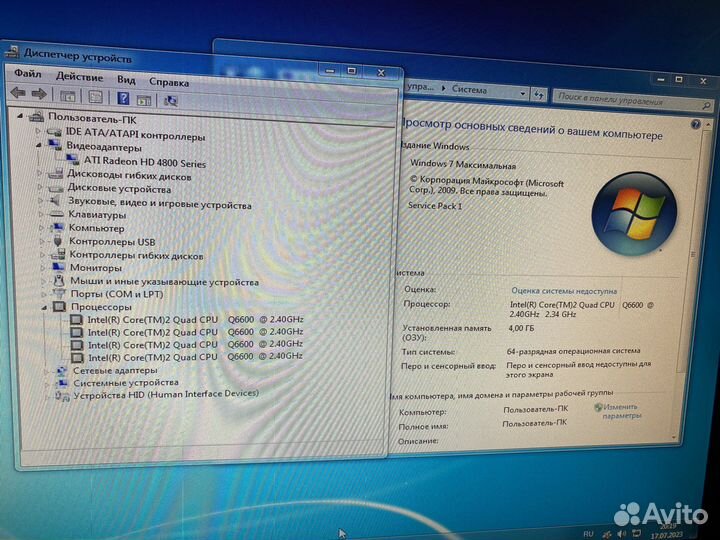The image size is (720, 540).
Task: Click the magnifier icon in control panel search
Action: pos(706,106)
